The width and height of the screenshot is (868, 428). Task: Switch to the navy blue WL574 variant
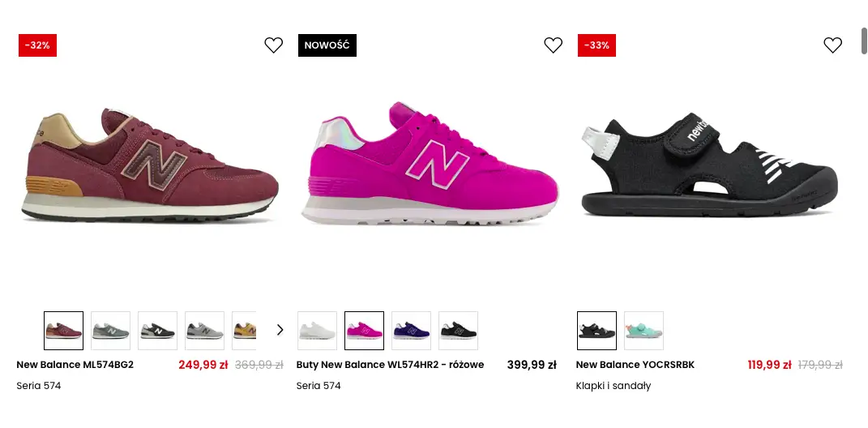[411, 331]
